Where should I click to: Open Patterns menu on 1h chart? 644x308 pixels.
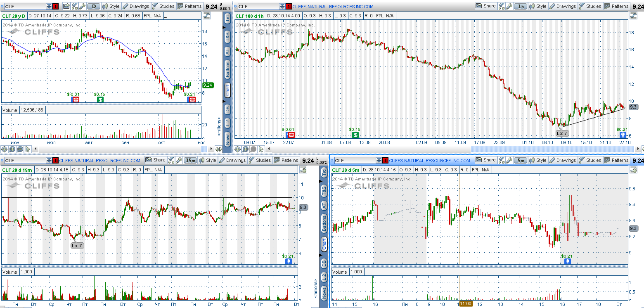(616, 6)
